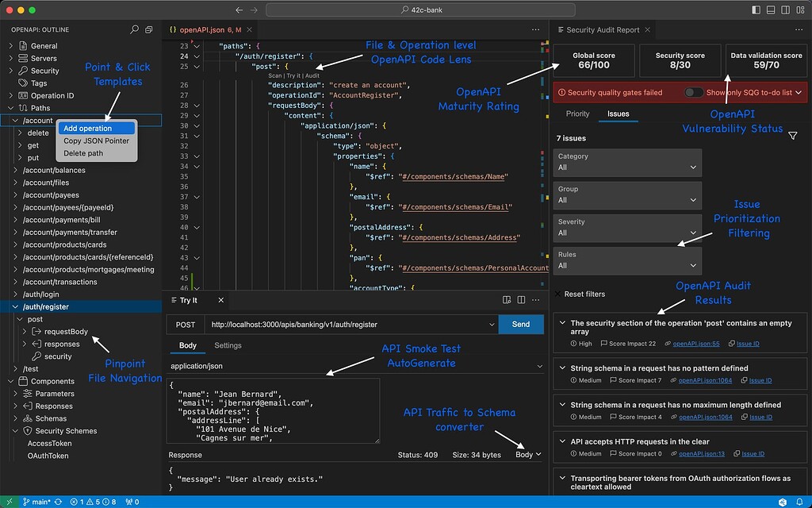The height and width of the screenshot is (508, 812).
Task: Open the Rules filter dropdown
Action: coord(627,260)
